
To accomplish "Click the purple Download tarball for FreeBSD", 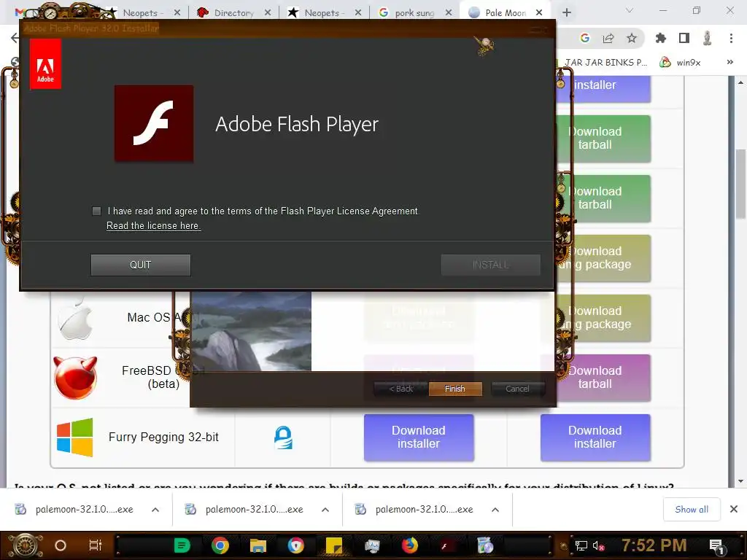I will point(603,377).
